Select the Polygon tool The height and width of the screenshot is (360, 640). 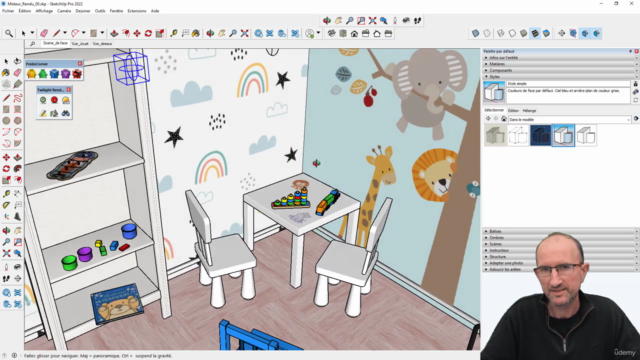click(18, 120)
